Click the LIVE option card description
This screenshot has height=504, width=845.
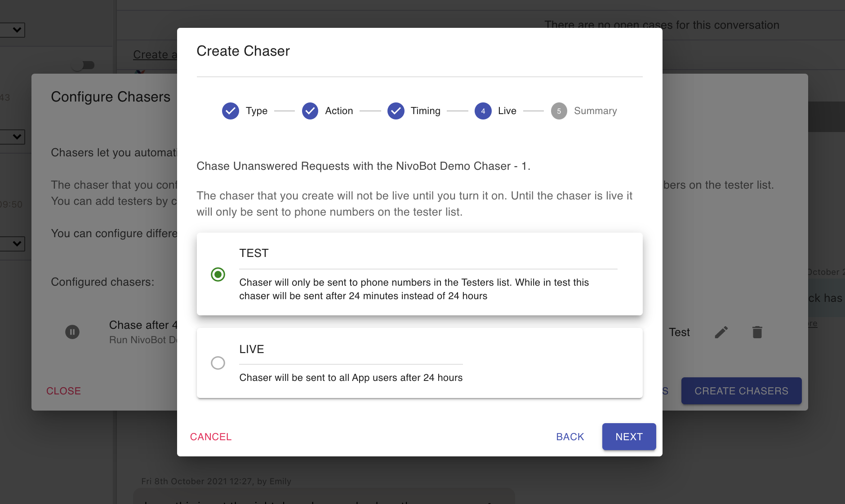[351, 378]
